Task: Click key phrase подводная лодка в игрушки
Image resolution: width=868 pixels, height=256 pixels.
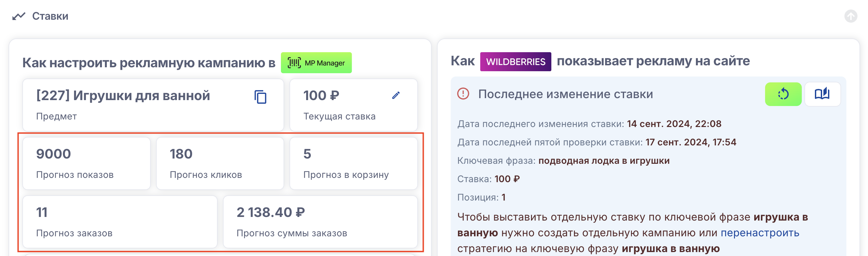Action: point(603,160)
